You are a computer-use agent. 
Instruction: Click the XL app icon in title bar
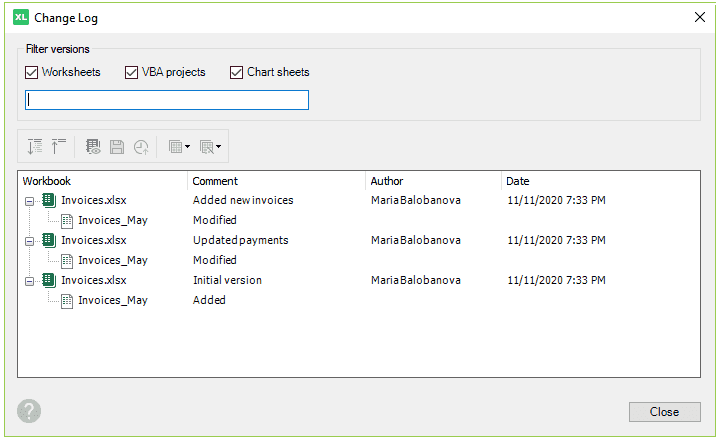[x=21, y=17]
